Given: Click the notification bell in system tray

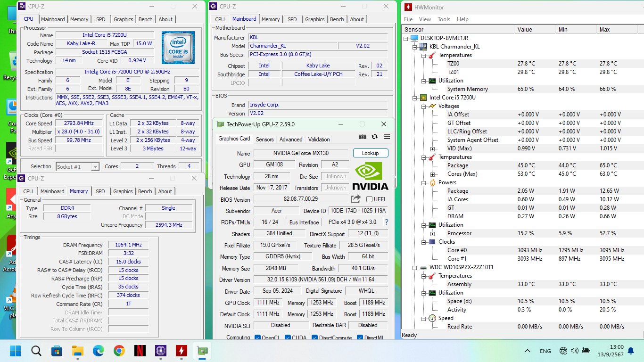Looking at the screenshot, I should coord(631,351).
